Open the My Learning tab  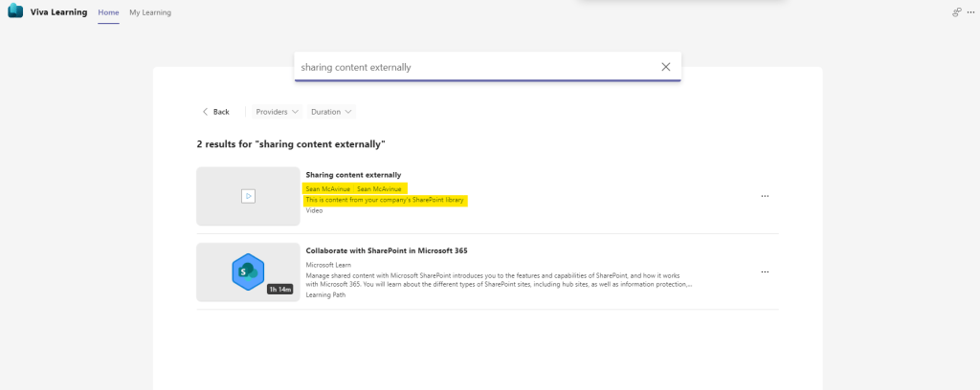(150, 12)
